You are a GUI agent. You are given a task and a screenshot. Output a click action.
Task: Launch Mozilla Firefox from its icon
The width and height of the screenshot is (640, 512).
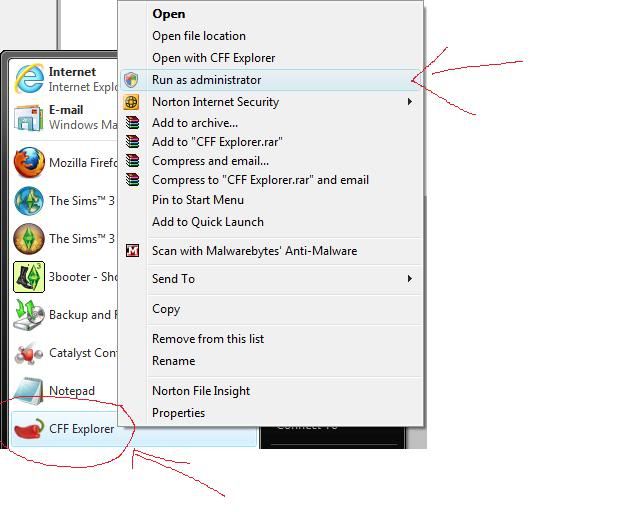(x=29, y=163)
